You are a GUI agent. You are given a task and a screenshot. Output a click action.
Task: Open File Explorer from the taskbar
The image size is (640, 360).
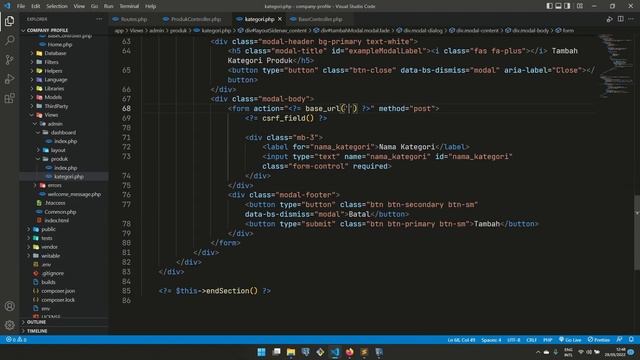pos(291,352)
